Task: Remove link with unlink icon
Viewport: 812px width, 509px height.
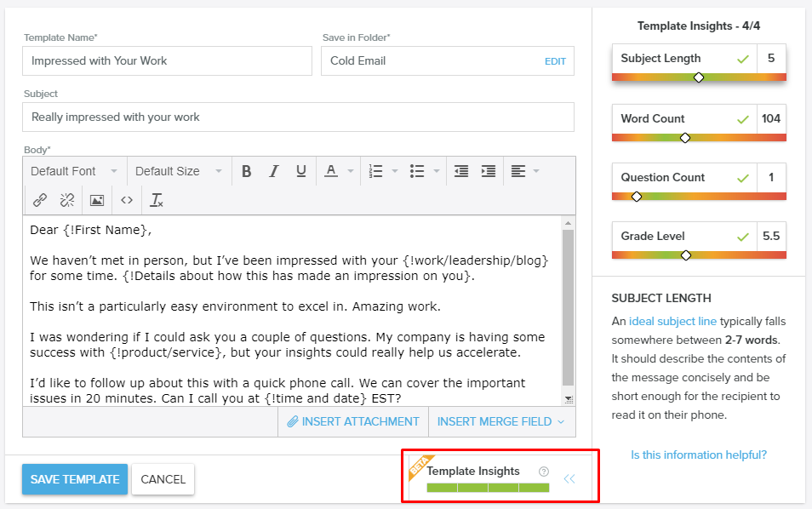Action: click(67, 200)
